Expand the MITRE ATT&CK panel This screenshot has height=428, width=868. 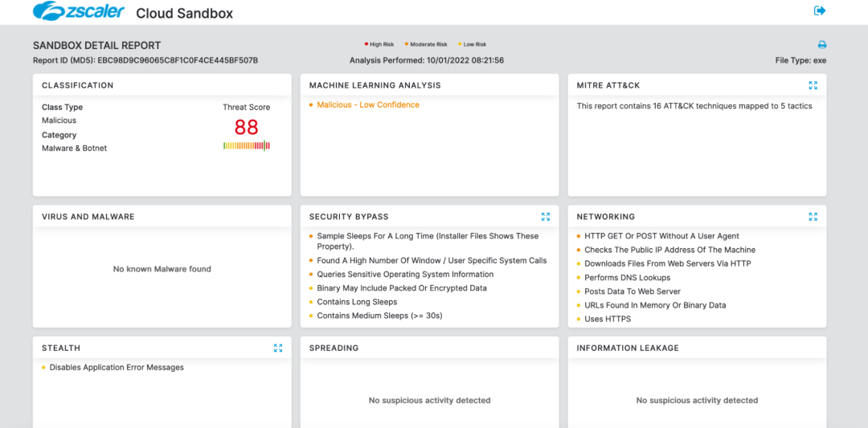click(x=813, y=85)
